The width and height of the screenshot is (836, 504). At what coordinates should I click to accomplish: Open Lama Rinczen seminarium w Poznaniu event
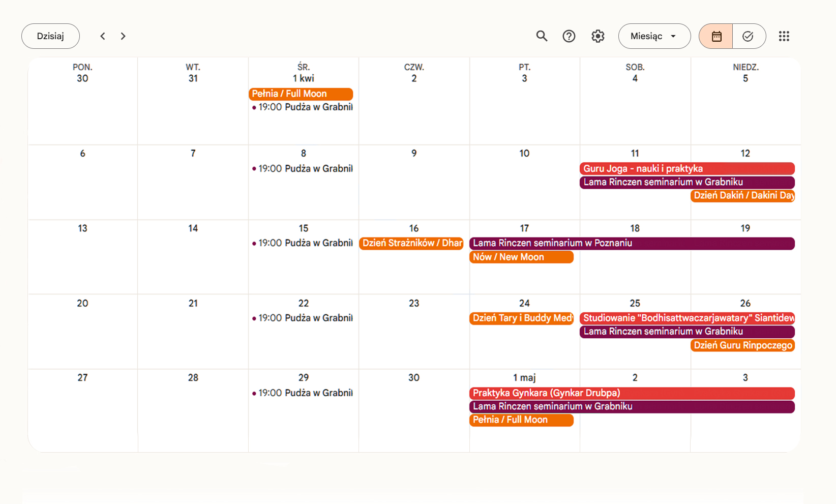click(x=631, y=244)
